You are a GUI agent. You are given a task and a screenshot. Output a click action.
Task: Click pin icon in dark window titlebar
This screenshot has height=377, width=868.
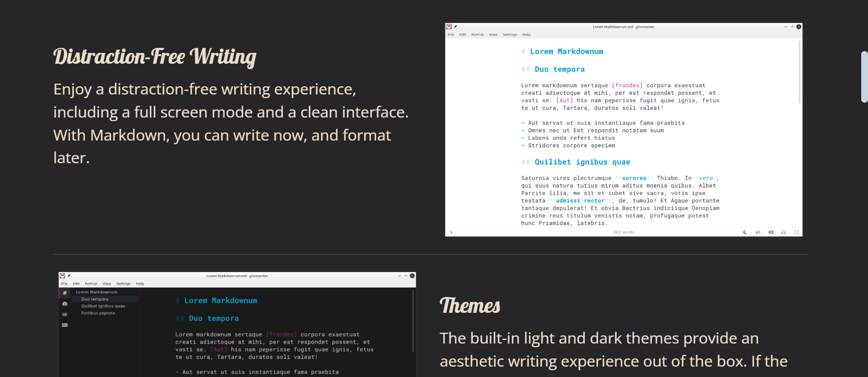[x=69, y=276]
